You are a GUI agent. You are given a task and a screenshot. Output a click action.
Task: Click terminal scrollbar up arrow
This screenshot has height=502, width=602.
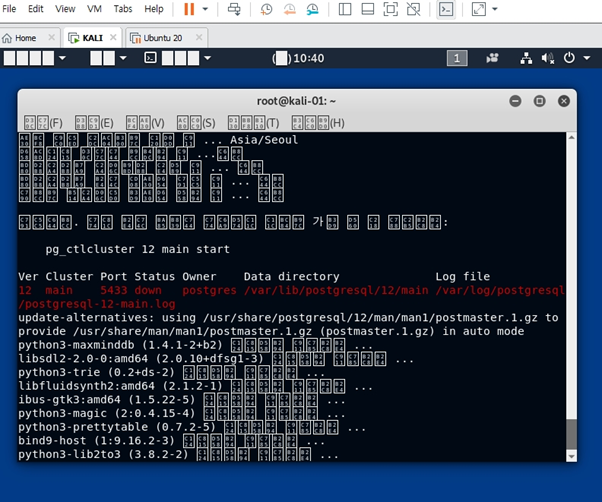pyautogui.click(x=571, y=137)
